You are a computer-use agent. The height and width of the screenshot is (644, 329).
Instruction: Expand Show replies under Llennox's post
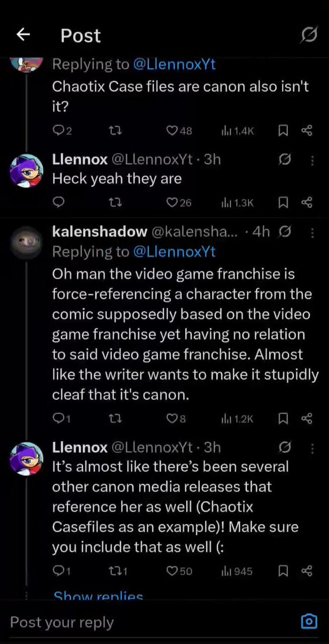[98, 596]
